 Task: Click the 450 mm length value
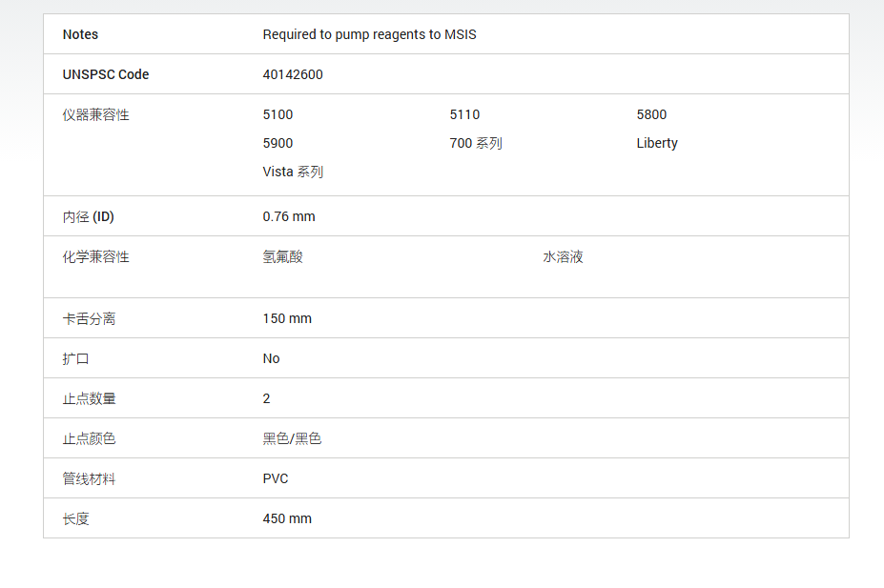287,518
